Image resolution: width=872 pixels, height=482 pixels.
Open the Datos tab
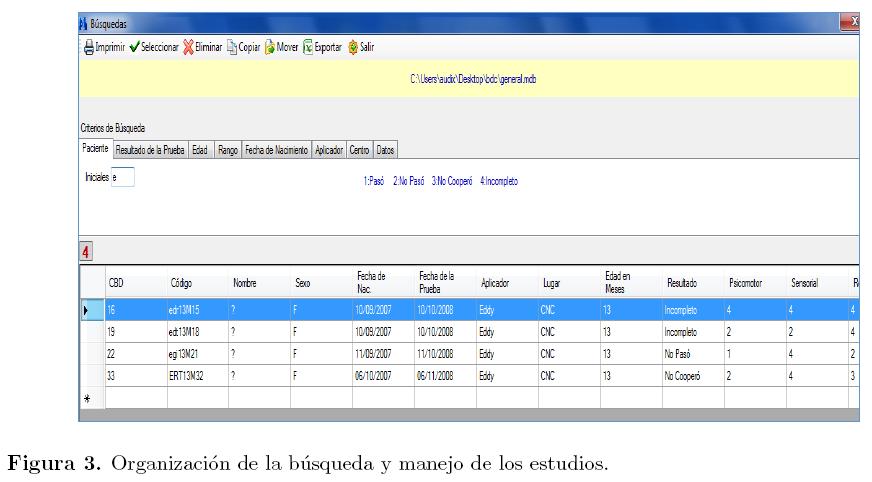click(x=385, y=149)
